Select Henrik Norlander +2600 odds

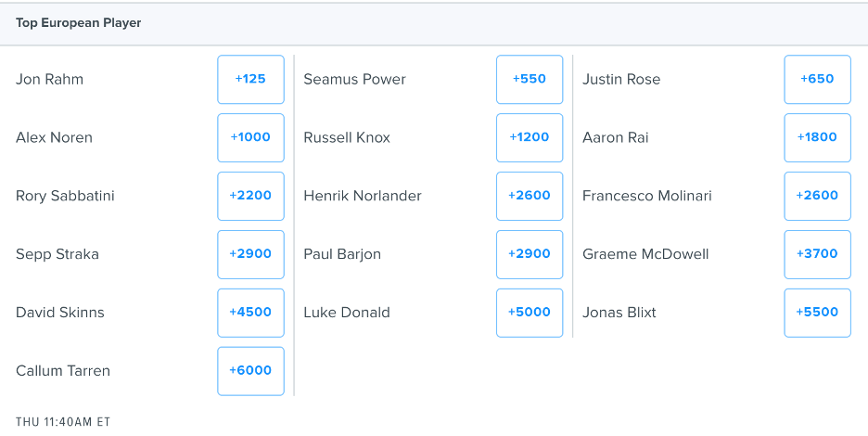(x=530, y=196)
